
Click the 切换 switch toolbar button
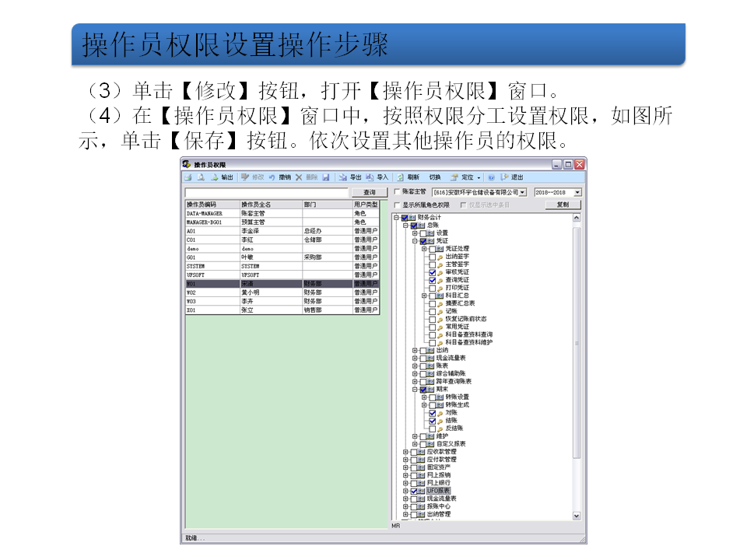point(435,177)
